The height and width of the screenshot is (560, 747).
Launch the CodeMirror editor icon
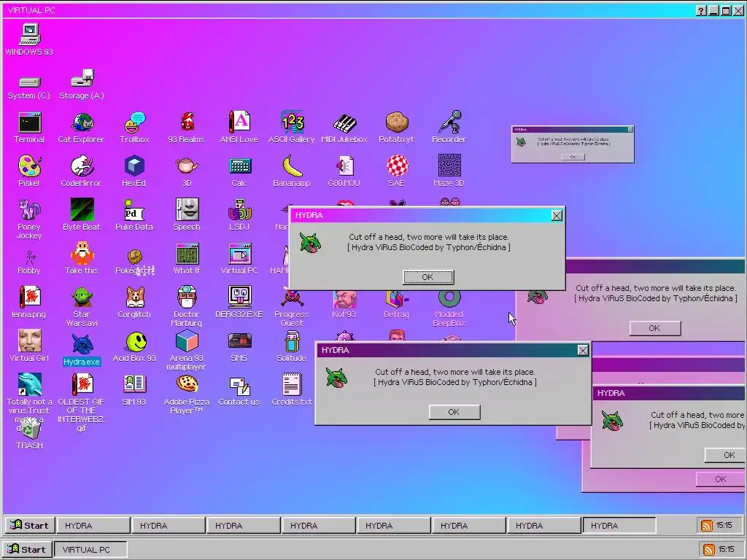click(x=82, y=166)
